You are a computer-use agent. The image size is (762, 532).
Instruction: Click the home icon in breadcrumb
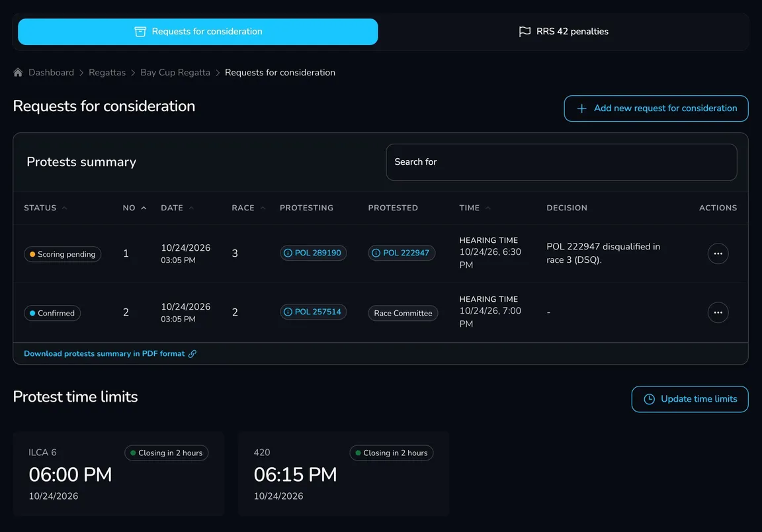[18, 73]
